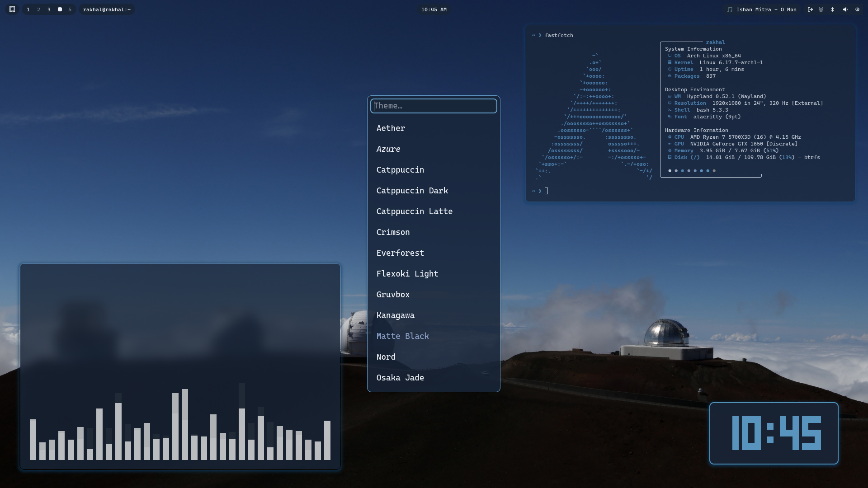The width and height of the screenshot is (868, 488).
Task: Switch to workspace 3
Action: [x=49, y=9]
